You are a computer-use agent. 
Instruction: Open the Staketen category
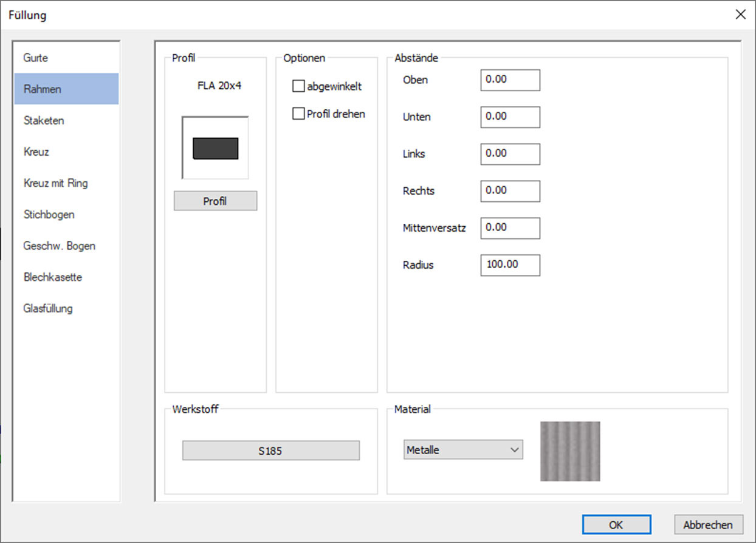point(66,120)
